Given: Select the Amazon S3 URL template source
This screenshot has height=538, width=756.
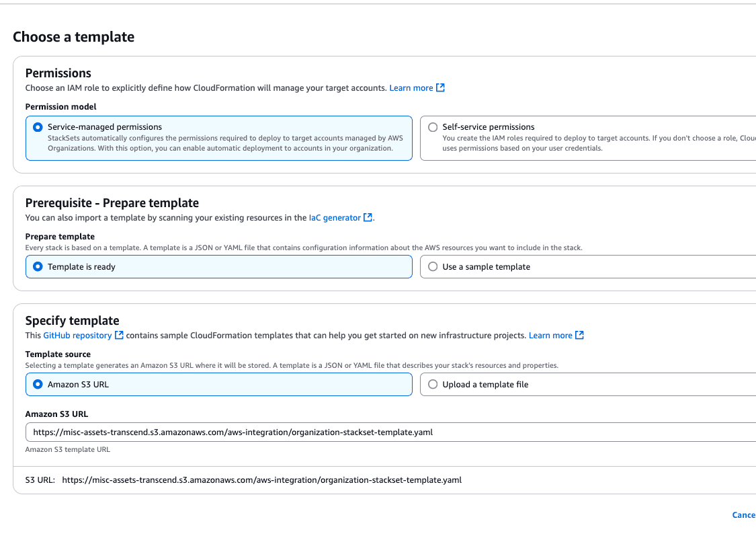Looking at the screenshot, I should pos(37,384).
